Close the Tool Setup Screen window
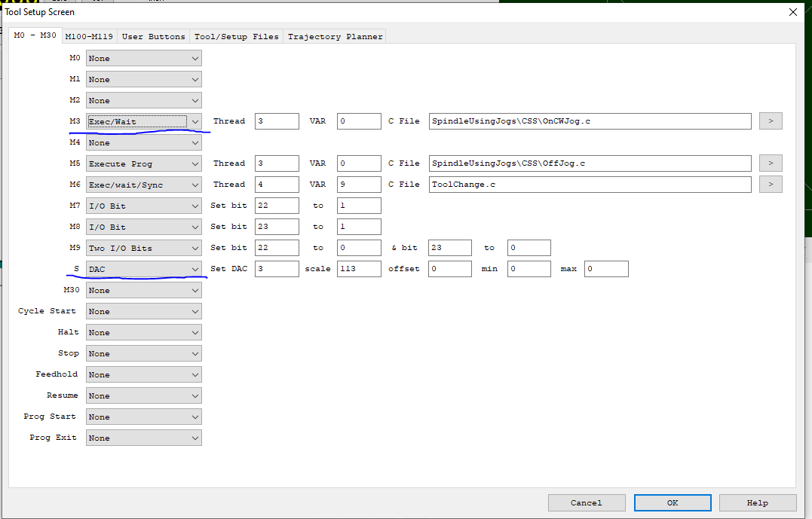812x519 pixels. (792, 12)
